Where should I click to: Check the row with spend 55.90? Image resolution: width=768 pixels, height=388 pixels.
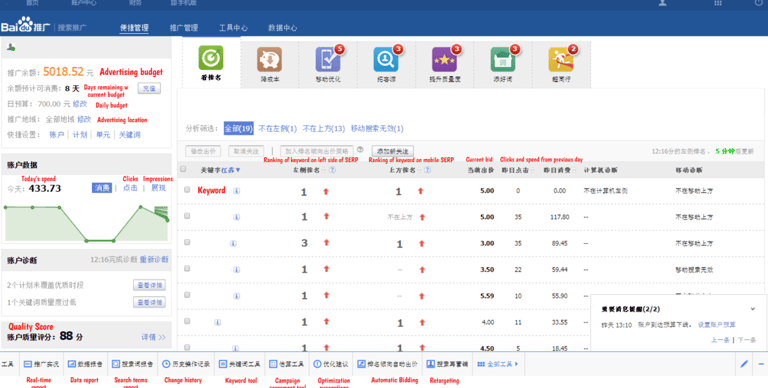click(x=187, y=295)
